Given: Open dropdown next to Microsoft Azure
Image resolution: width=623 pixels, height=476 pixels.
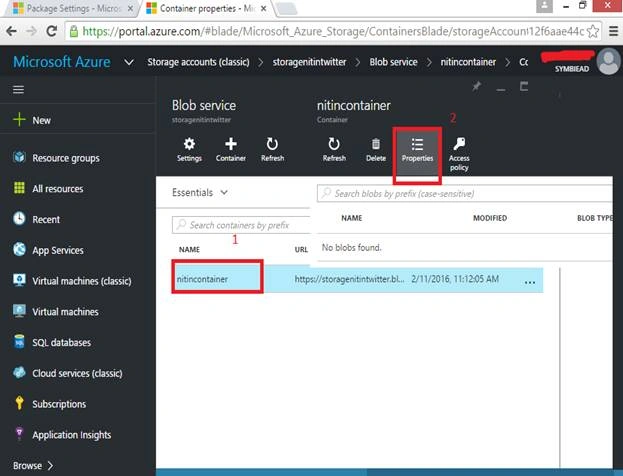Looking at the screenshot, I should pyautogui.click(x=129, y=62).
